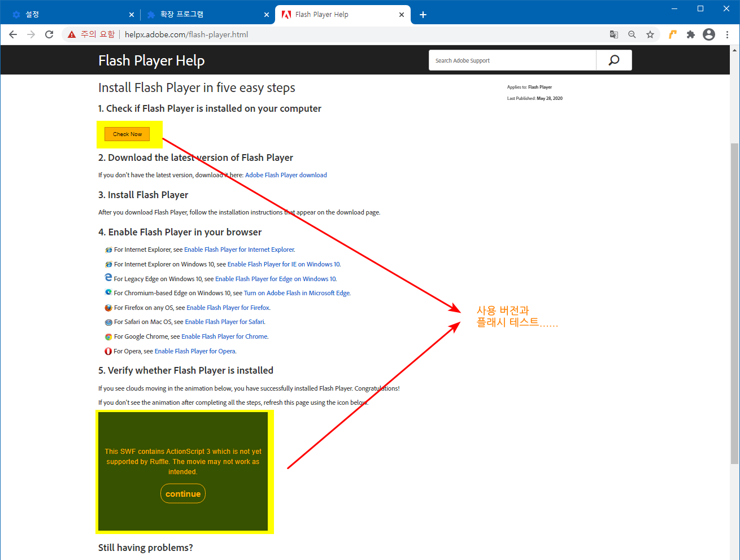740x560 pixels.
Task: Click the browser back arrow
Action: (x=13, y=34)
